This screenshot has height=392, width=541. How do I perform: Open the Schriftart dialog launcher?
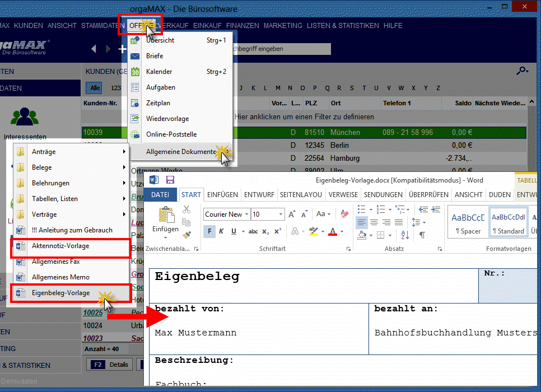pos(348,249)
